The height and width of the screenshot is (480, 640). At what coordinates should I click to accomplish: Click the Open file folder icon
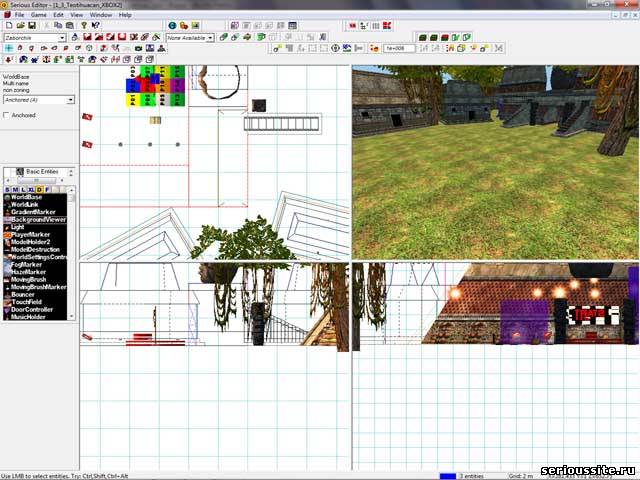click(x=20, y=25)
